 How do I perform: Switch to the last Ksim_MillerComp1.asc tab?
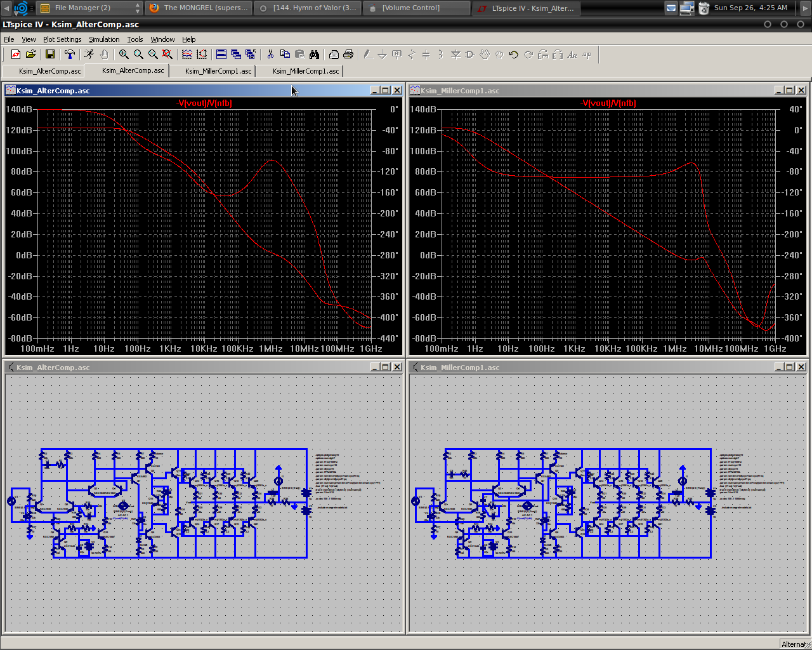pyautogui.click(x=299, y=71)
